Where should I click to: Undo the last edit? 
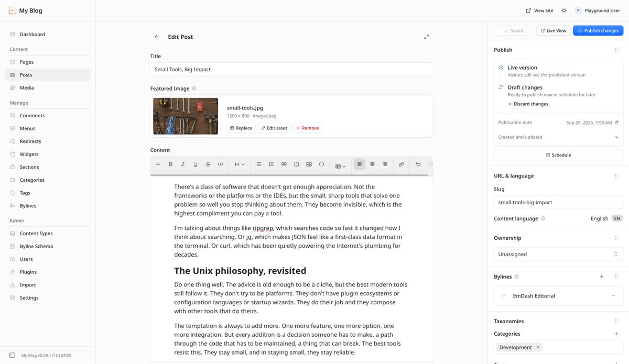click(418, 164)
